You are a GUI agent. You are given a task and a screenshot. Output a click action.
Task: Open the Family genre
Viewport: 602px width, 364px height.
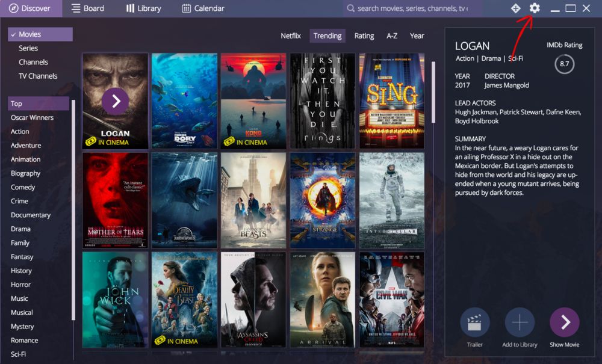tap(20, 243)
